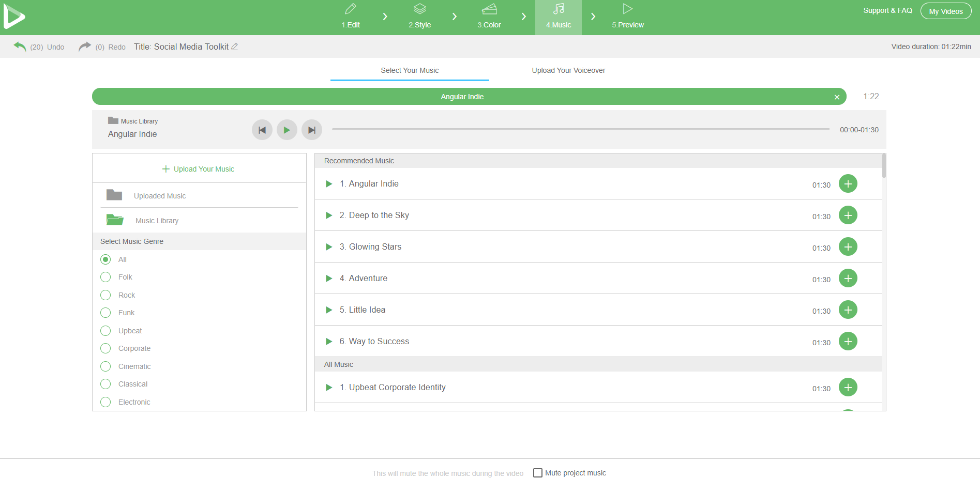Click the Video duration text
The width and height of the screenshot is (980, 478).
coord(931,47)
